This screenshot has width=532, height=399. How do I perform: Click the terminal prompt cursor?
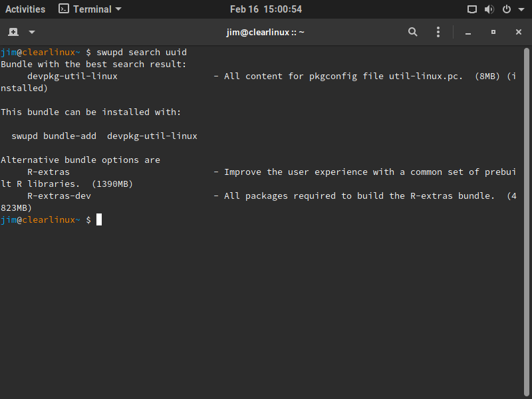[x=99, y=220]
